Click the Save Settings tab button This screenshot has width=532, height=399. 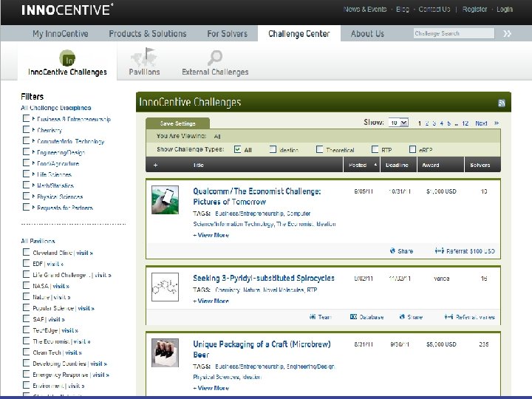coord(177,123)
